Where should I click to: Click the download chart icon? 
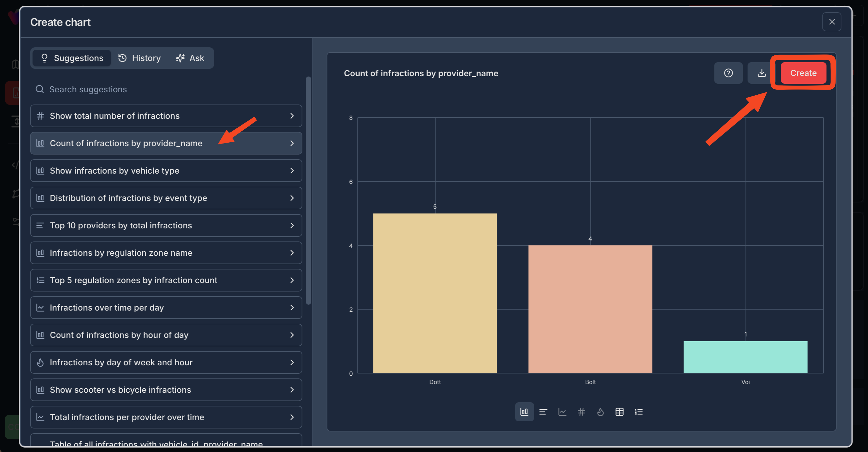pyautogui.click(x=761, y=73)
